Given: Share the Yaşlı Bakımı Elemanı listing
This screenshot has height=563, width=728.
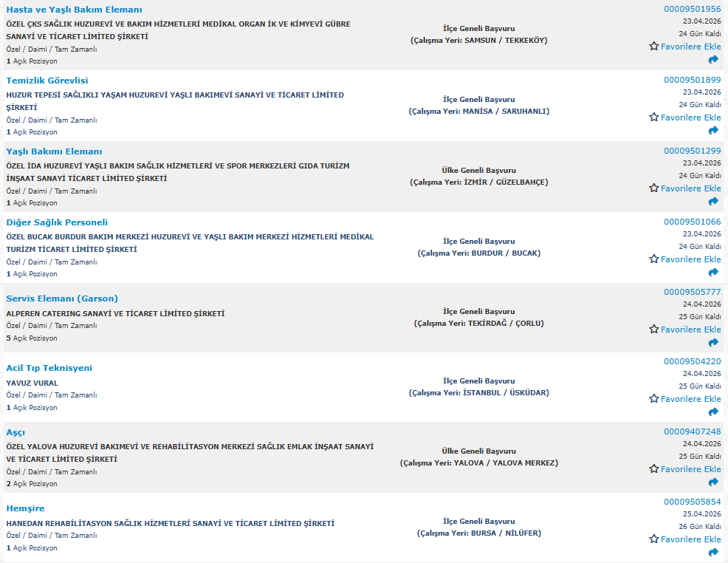Looking at the screenshot, I should (x=713, y=202).
